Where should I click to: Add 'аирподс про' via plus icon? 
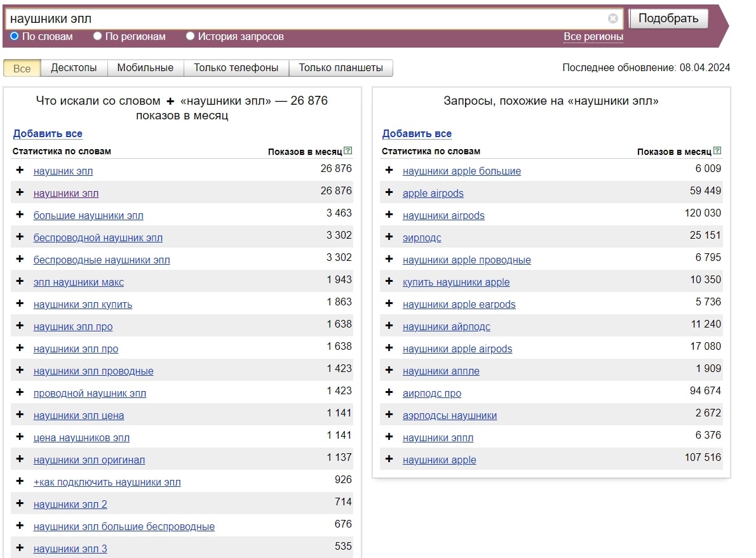coord(389,392)
